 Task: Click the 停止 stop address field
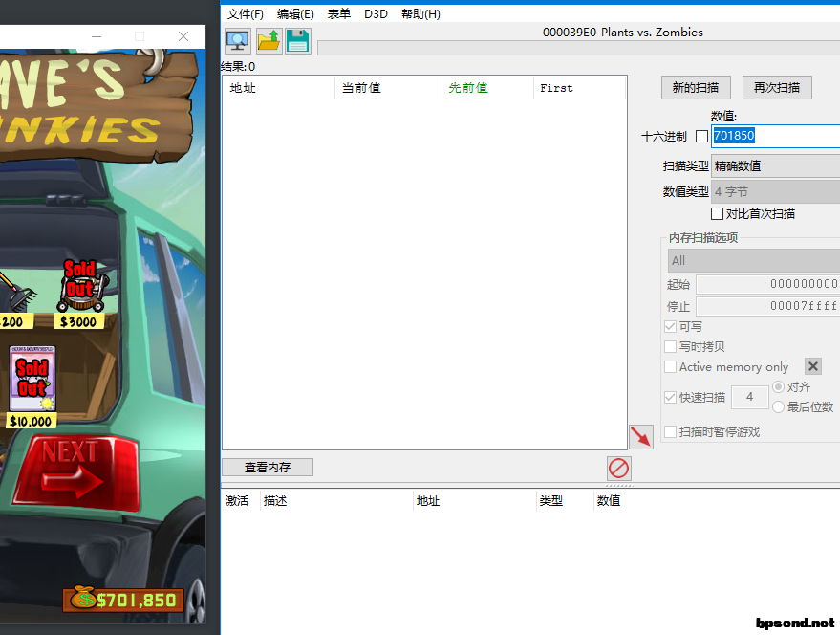coord(768,306)
